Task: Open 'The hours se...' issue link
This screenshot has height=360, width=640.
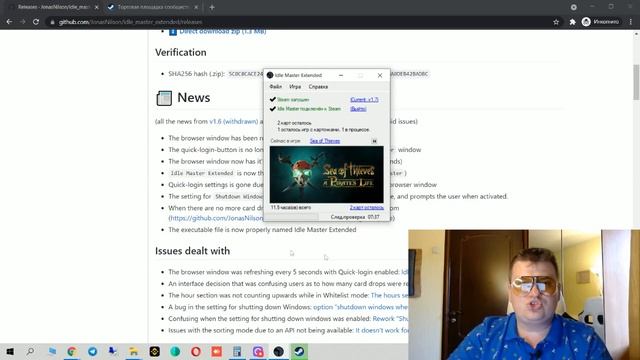Action: [389, 295]
